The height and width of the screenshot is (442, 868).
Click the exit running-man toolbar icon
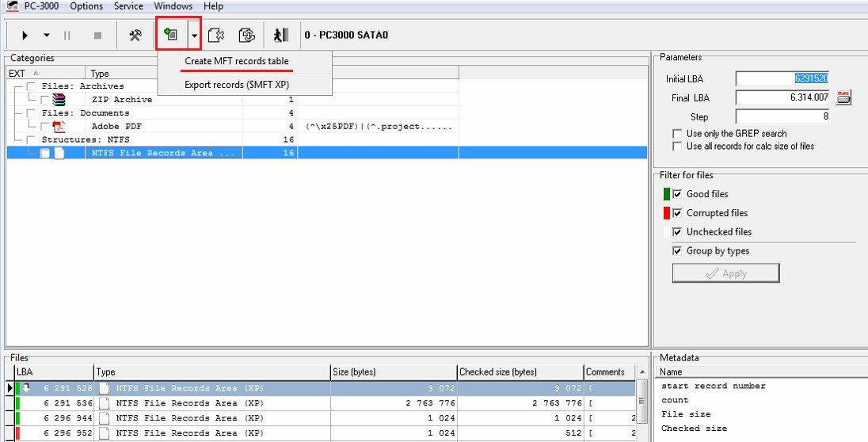[x=280, y=35]
